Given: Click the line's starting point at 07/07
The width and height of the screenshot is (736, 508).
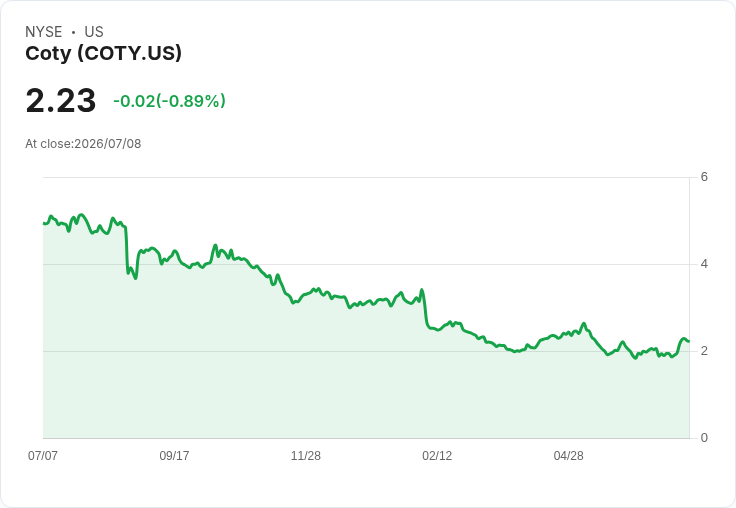Looking at the screenshot, I should [x=44, y=223].
